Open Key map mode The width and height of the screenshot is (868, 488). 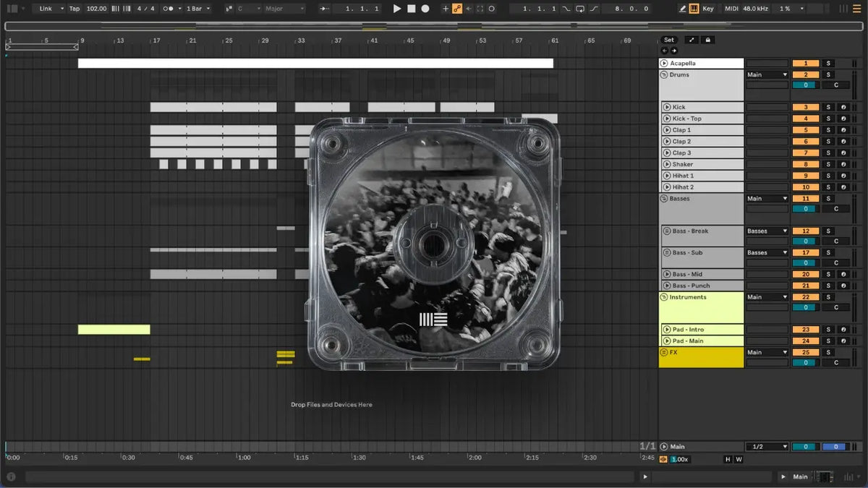point(707,9)
